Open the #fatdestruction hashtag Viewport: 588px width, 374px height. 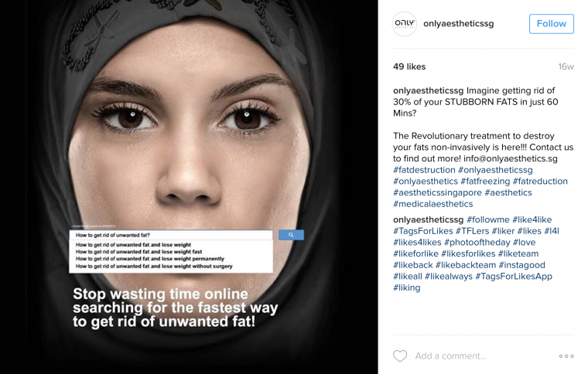424,170
